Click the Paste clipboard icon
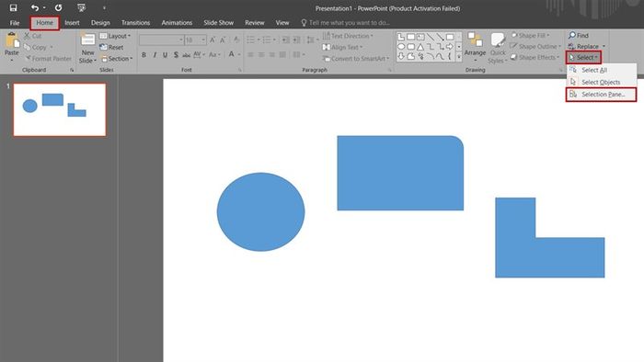644x362 pixels. point(11,40)
